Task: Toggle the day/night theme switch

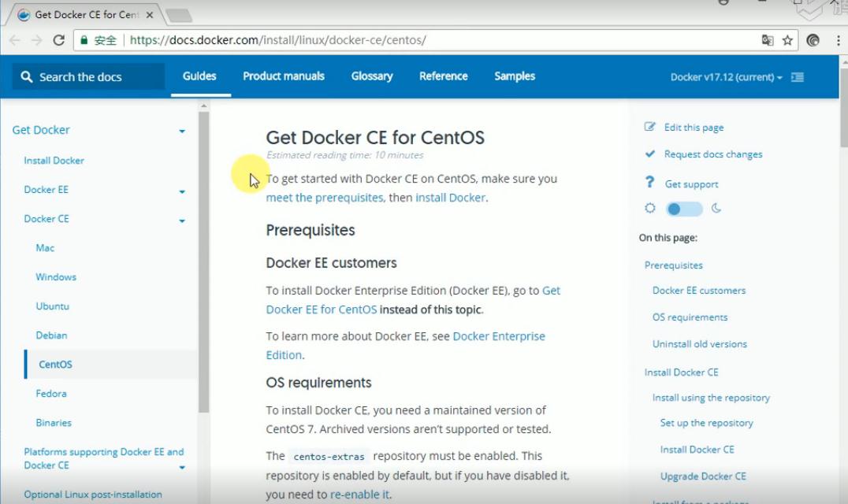Action: tap(683, 209)
